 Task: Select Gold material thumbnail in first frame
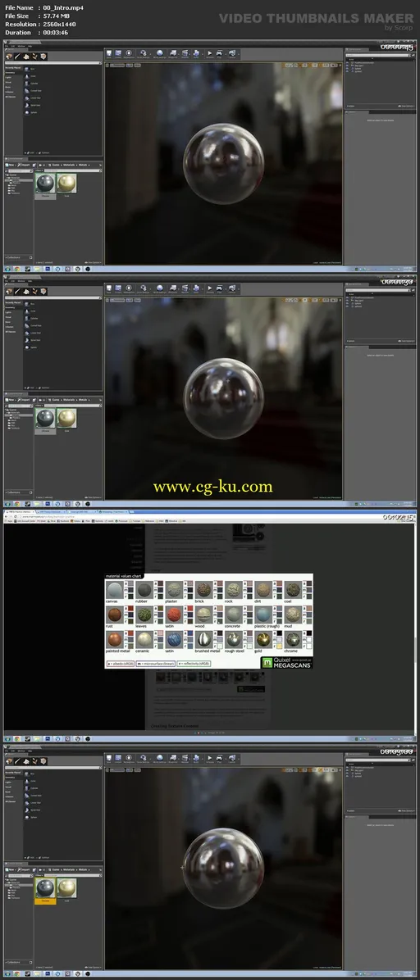tap(66, 185)
